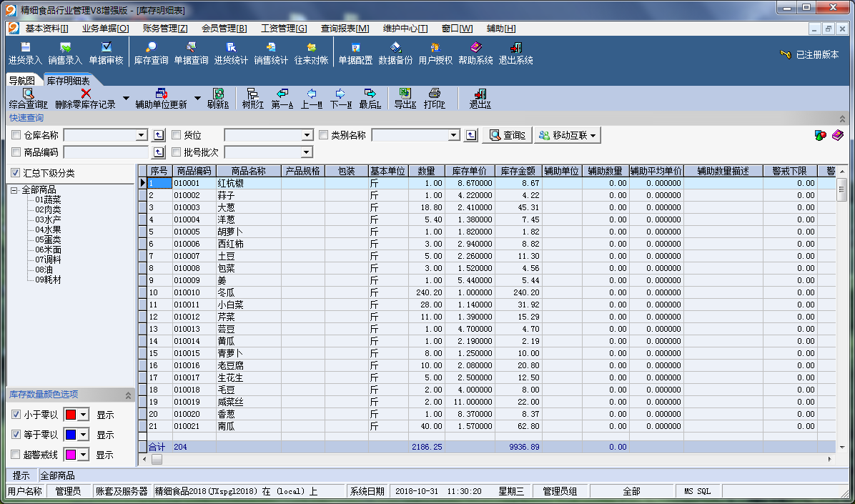Screen dimensions: 855x504
Task: Jump to last record with 最后
Action: (370, 99)
